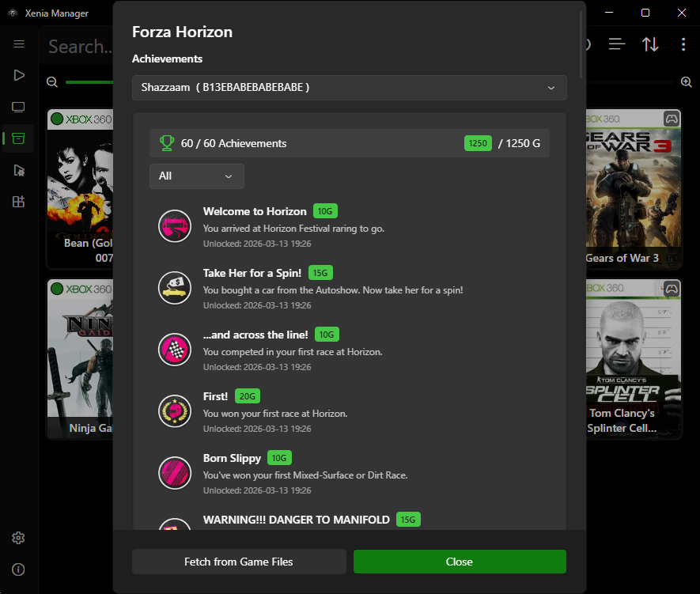The height and width of the screenshot is (594, 700).
Task: Maximize the Xenia Manager window
Action: (645, 13)
